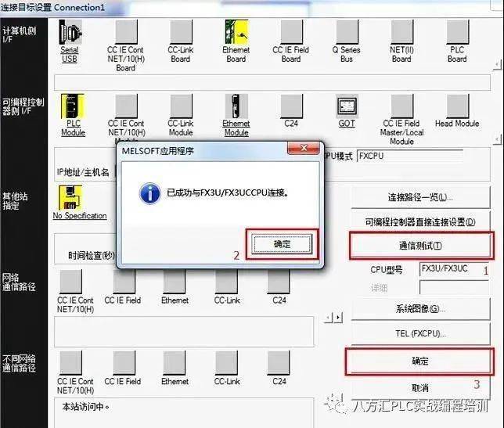The image size is (504, 428).
Task: Click the 本站访问中。 status text
Action: 86,407
